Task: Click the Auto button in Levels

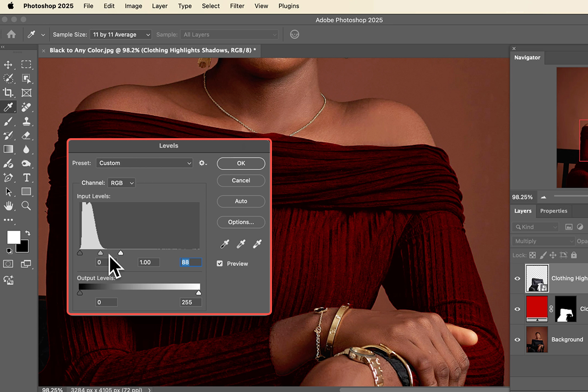Action: click(x=241, y=201)
